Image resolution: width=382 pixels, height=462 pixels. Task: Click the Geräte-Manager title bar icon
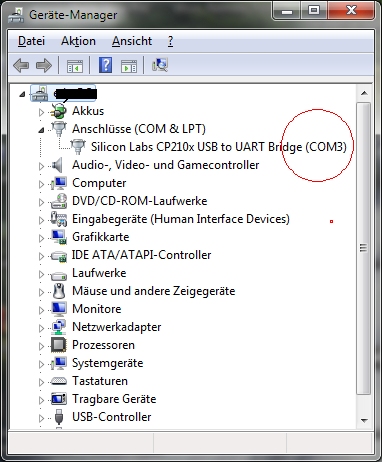coord(16,15)
